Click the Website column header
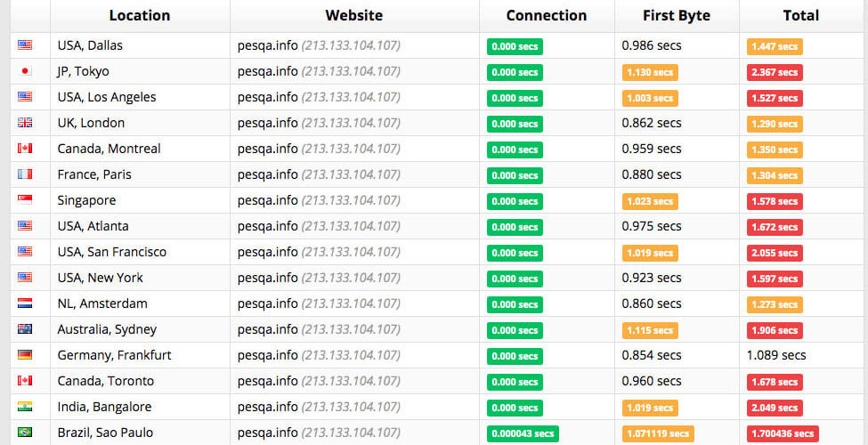Viewport: 868px width, 445px height. (x=353, y=15)
